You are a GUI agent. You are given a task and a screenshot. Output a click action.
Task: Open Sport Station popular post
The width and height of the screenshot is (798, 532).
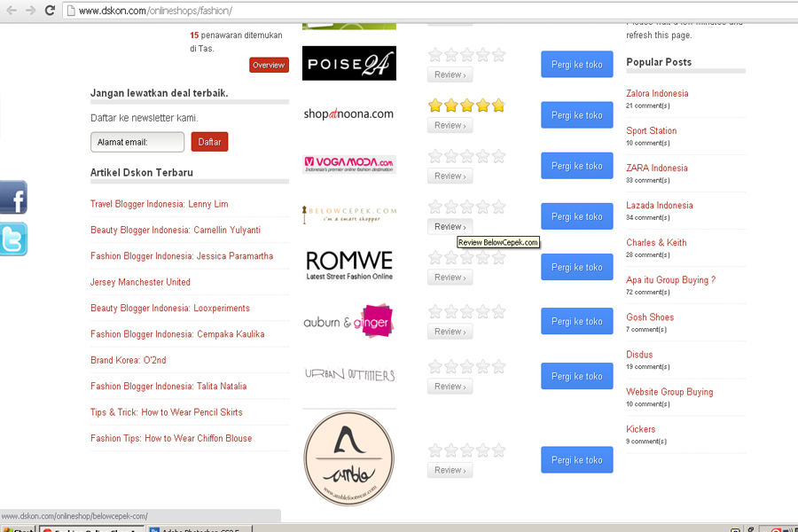652,130
